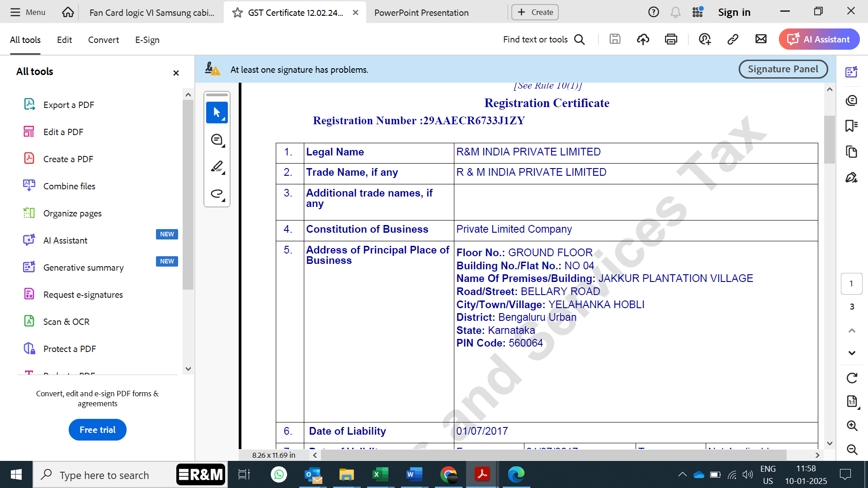The height and width of the screenshot is (488, 868).
Task: Click the Print icon
Action: [671, 39]
